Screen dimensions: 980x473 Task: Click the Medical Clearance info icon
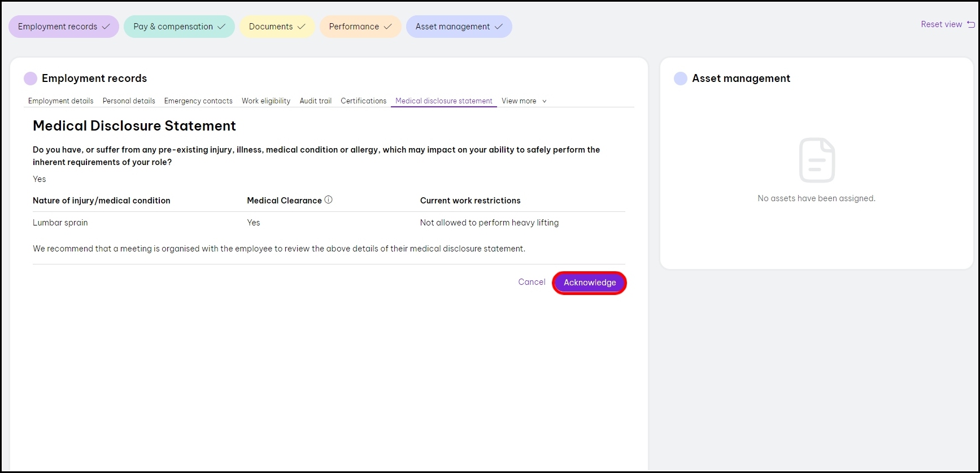(x=328, y=200)
